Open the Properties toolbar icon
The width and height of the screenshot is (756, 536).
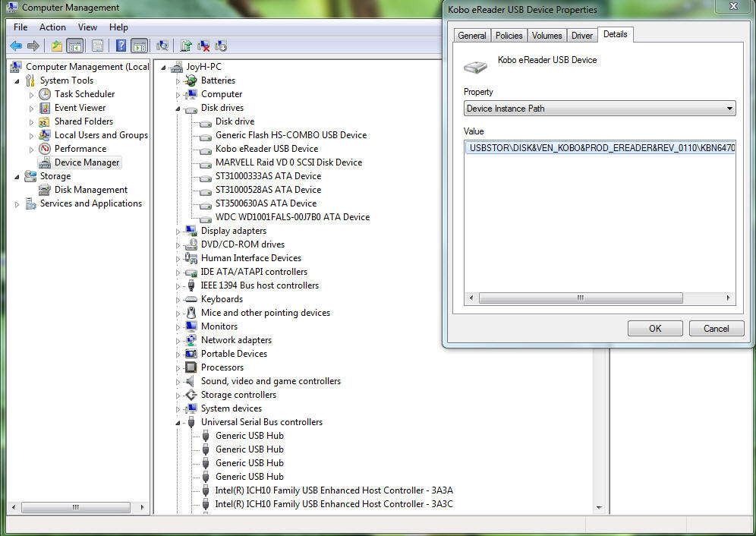pos(97,46)
